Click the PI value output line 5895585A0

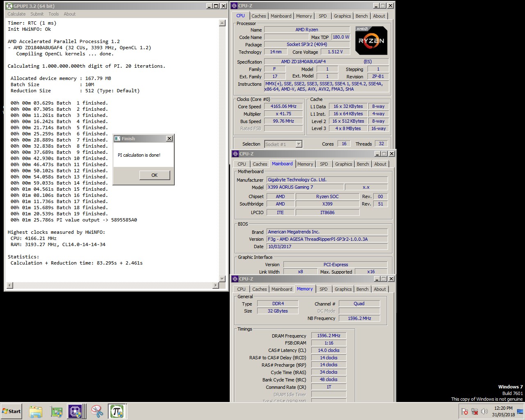click(74, 220)
